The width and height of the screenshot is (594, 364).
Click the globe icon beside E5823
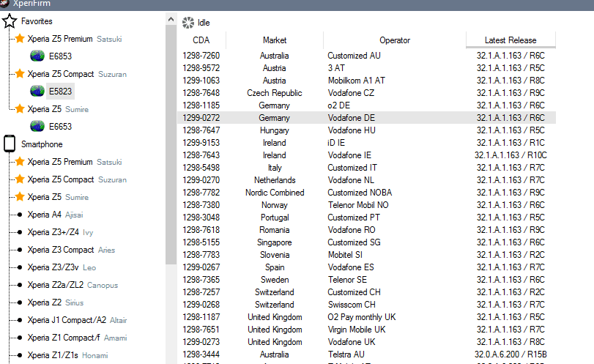[37, 92]
